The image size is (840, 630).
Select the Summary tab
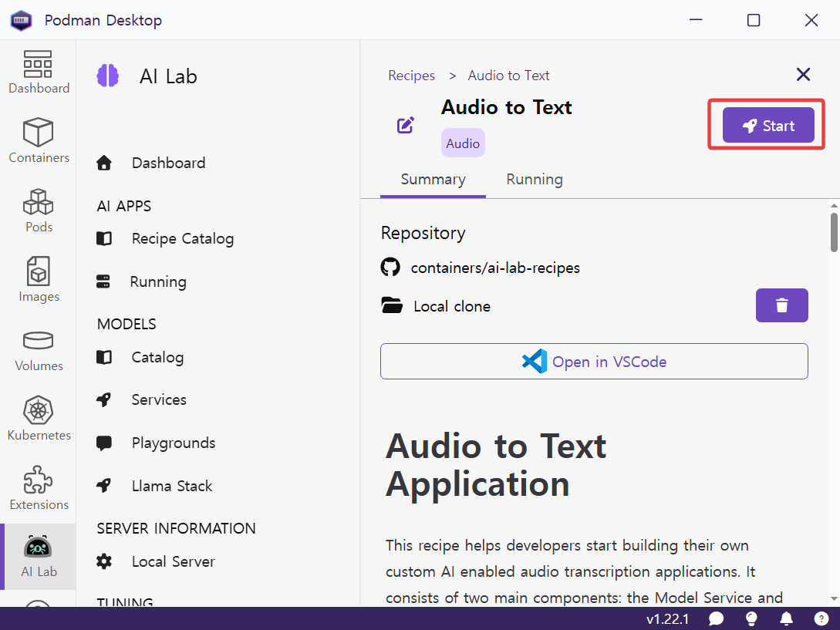[x=433, y=180]
